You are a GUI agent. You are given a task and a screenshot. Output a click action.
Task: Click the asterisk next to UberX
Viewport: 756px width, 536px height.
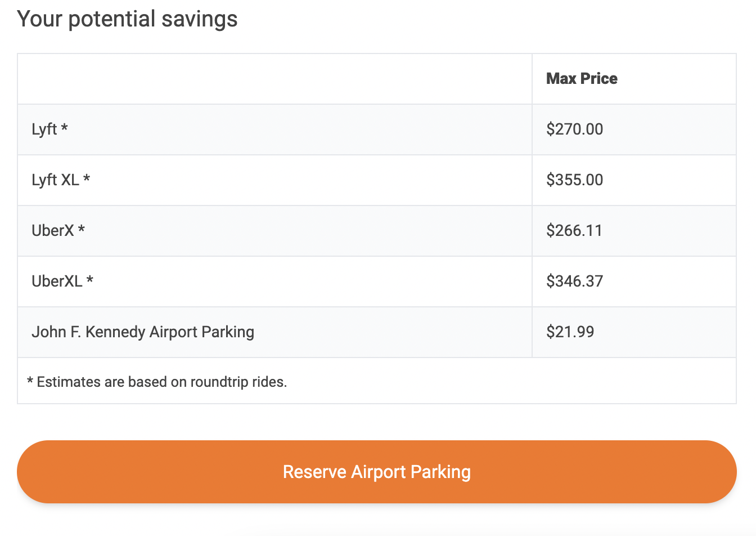pyautogui.click(x=81, y=229)
